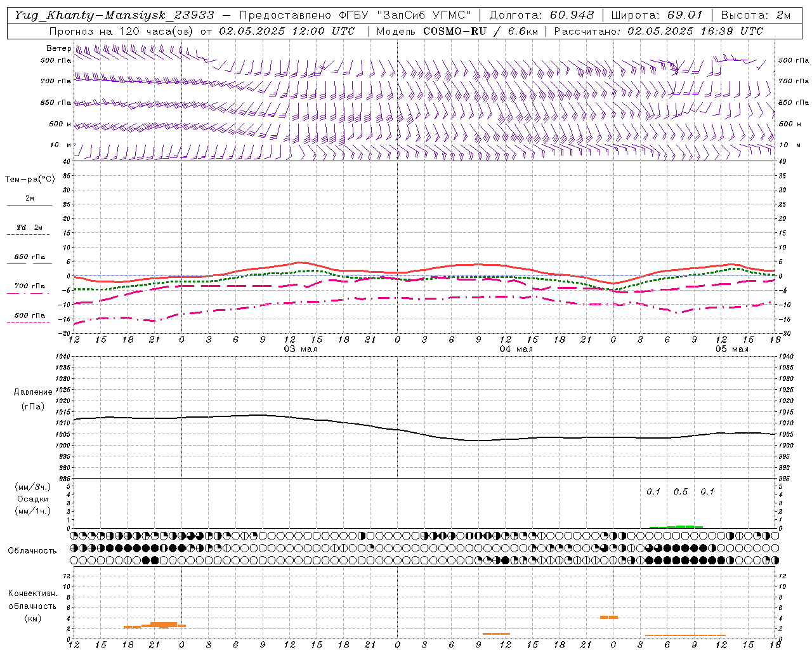This screenshot has width=812, height=650.
Task: Click the 05 мая date label
Action: [731, 349]
